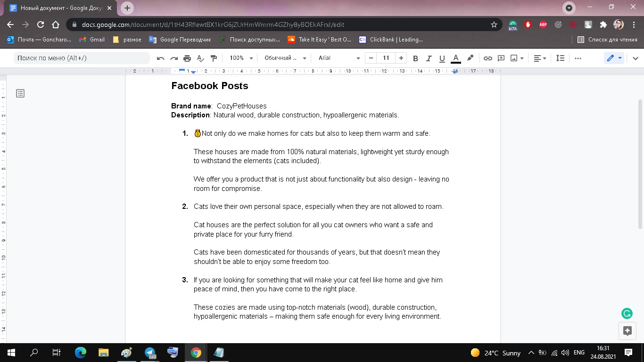Insert a link using the chain icon
The height and width of the screenshot is (362, 644).
click(488, 58)
